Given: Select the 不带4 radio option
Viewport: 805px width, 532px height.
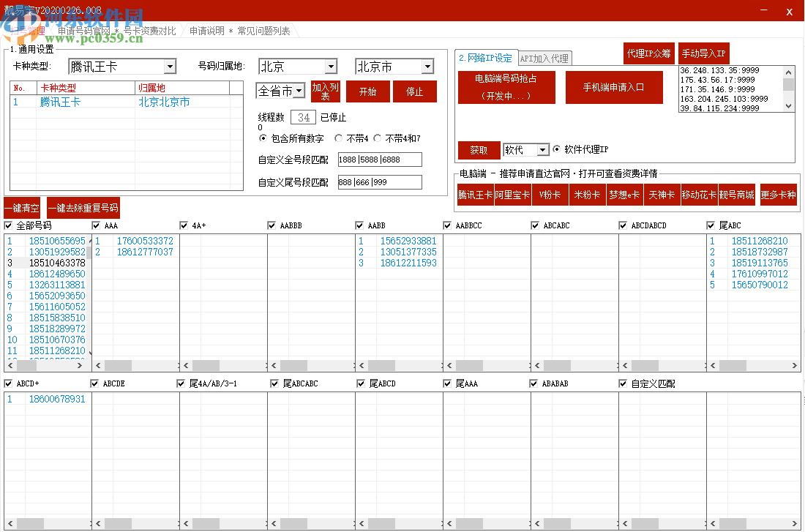Looking at the screenshot, I should pos(339,138).
